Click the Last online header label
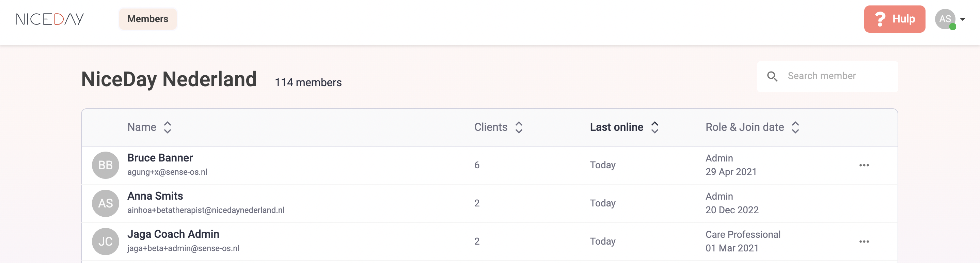The height and width of the screenshot is (263, 980). tap(616, 127)
